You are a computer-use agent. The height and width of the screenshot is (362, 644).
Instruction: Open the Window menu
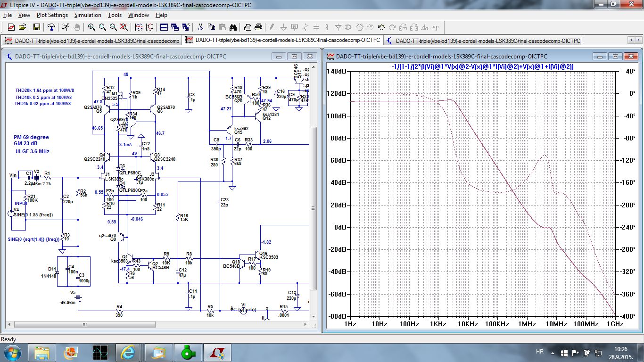click(x=139, y=15)
